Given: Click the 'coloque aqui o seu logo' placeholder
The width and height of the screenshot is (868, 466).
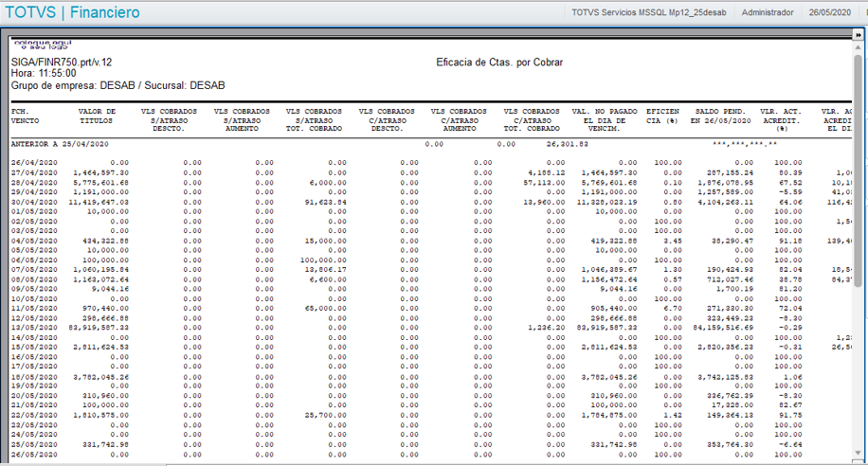Looking at the screenshot, I should (43, 45).
